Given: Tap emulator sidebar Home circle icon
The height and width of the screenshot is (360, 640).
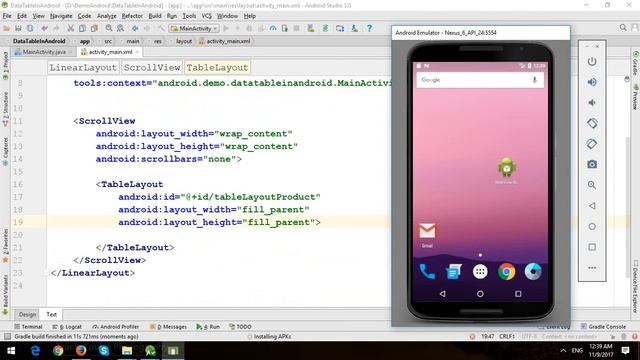Looking at the screenshot, I should click(592, 227).
